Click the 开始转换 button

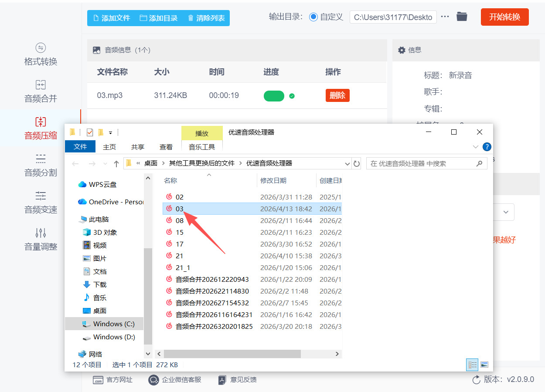coord(505,17)
